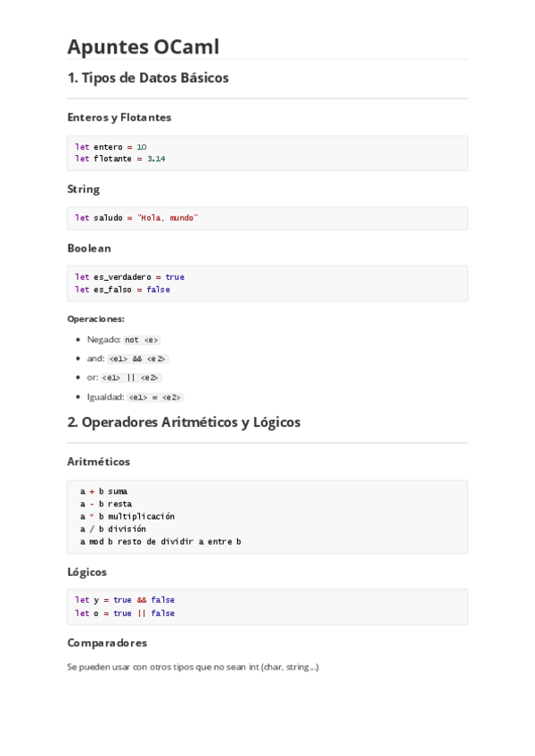This screenshot has height=756, width=535.
Task: Click the 'a mod b' code line
Action: tap(160, 541)
